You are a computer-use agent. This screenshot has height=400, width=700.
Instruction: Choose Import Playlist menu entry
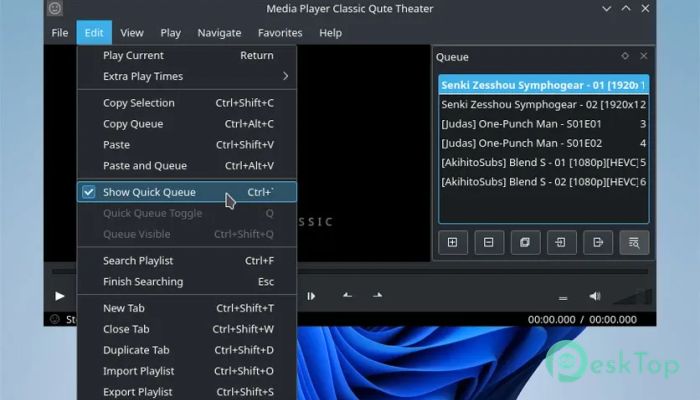(187, 371)
